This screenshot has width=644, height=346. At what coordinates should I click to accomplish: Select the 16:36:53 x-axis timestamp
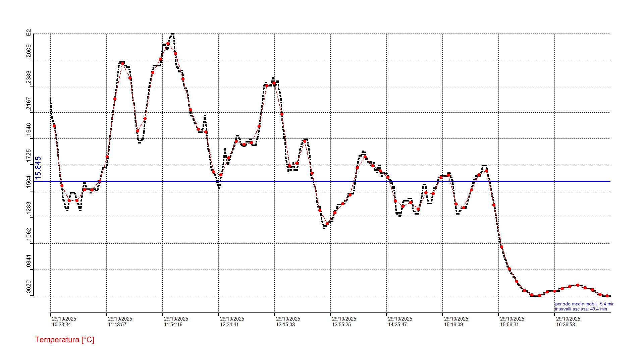pos(566,325)
